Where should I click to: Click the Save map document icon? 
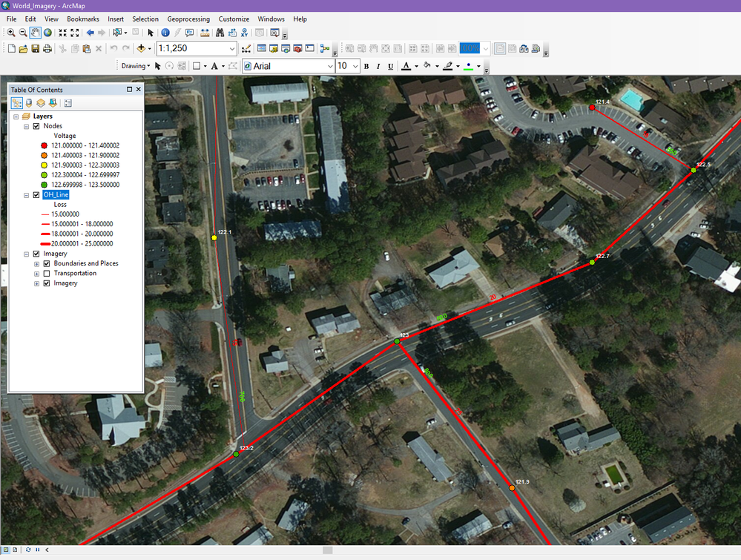click(35, 49)
